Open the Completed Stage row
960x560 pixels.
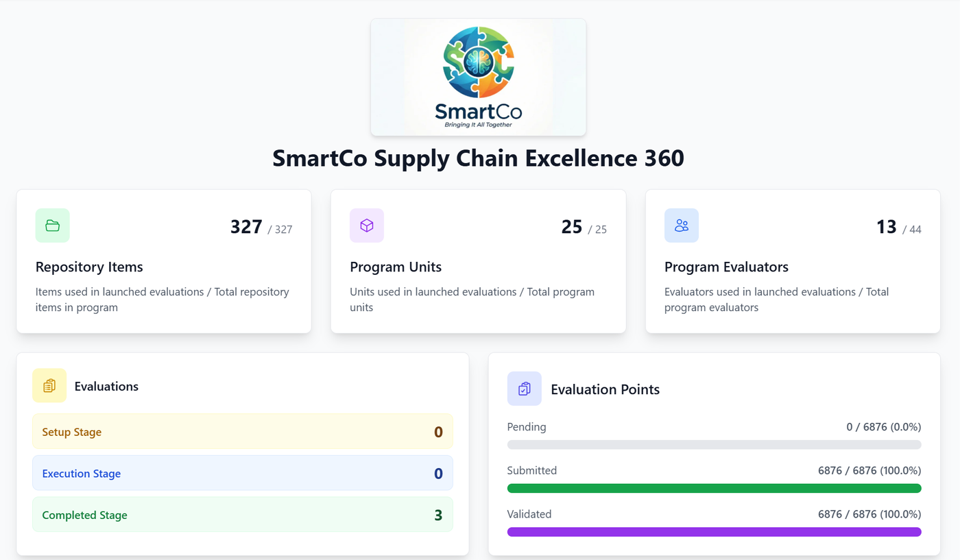pyautogui.click(x=243, y=514)
